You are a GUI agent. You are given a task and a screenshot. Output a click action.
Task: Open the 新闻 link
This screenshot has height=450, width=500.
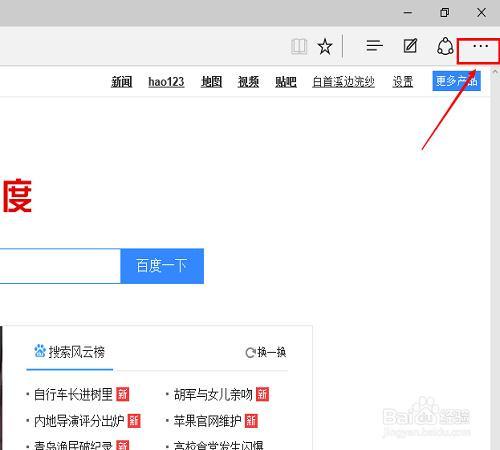(122, 82)
